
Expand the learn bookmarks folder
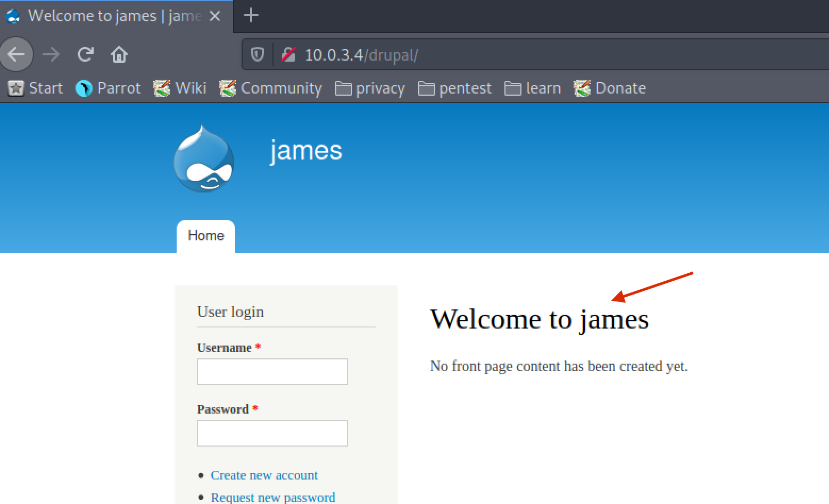533,88
